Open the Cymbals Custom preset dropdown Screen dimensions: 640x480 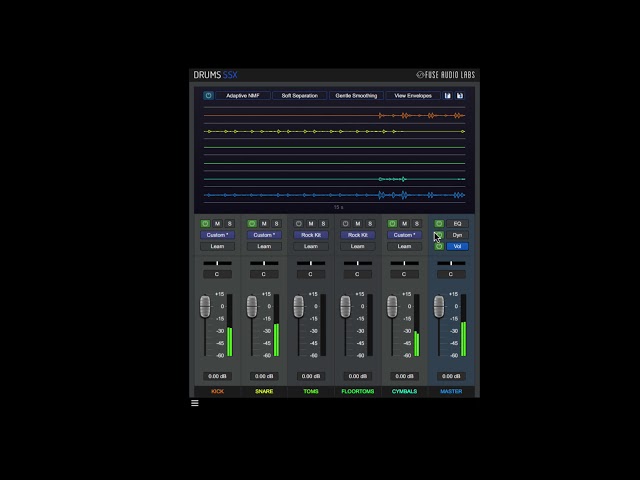[404, 235]
